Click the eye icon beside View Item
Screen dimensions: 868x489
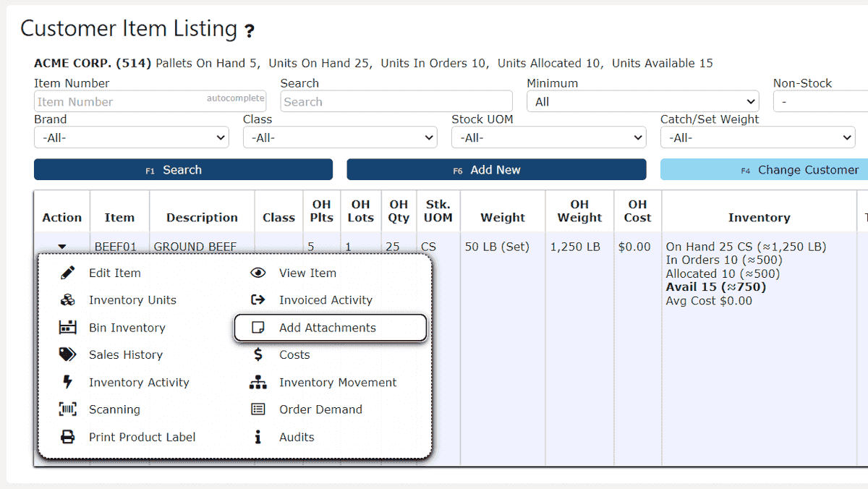pyautogui.click(x=258, y=273)
